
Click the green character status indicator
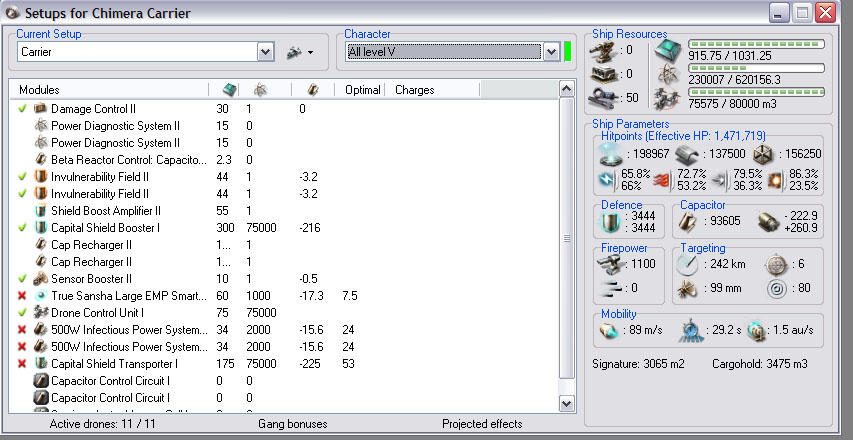coord(568,52)
